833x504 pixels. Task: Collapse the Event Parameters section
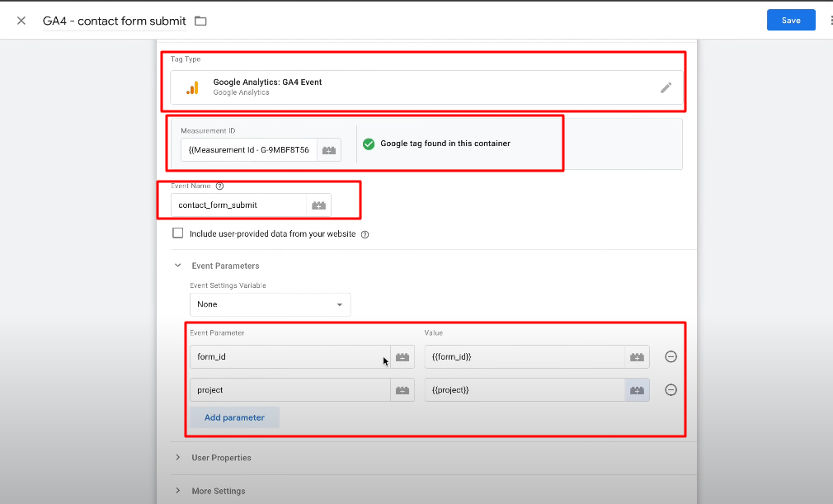coord(178,266)
